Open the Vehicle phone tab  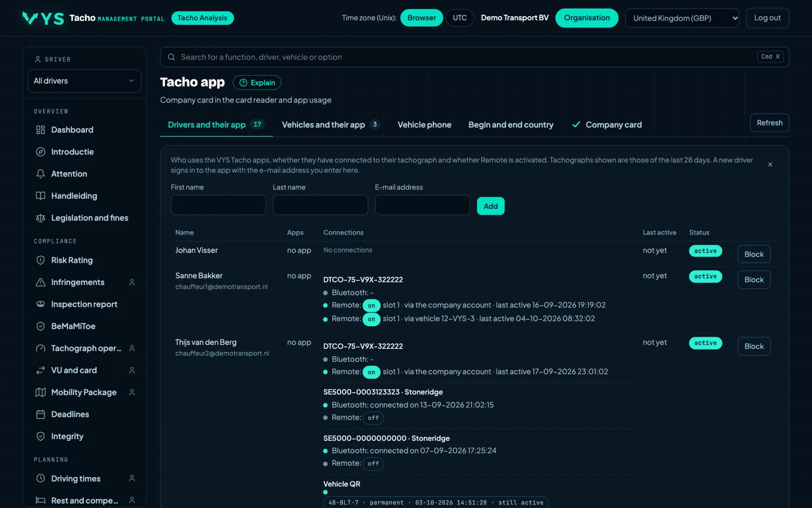(424, 125)
